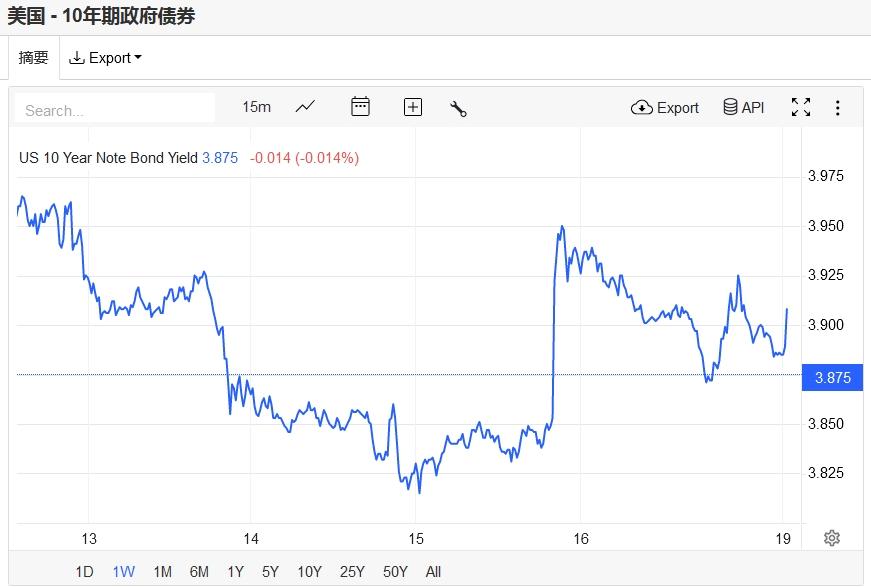Open chart settings gear icon

point(832,538)
